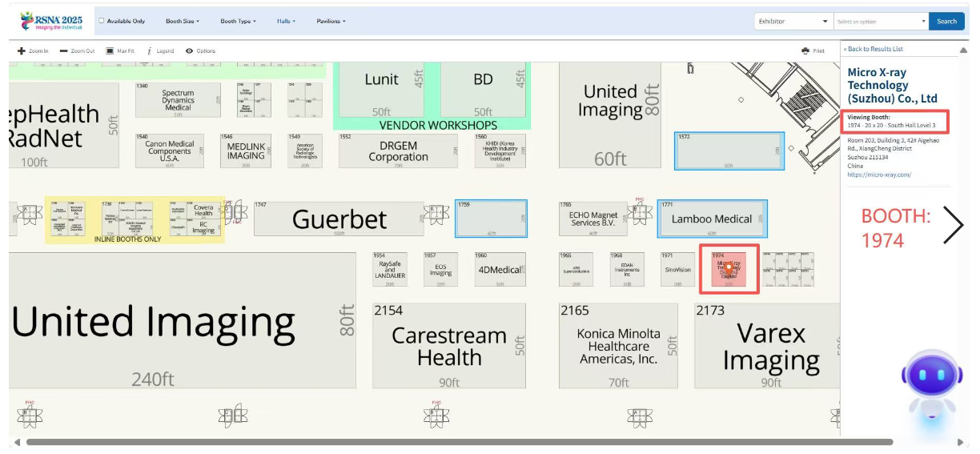Select the Guerbet booth on map

339,219
